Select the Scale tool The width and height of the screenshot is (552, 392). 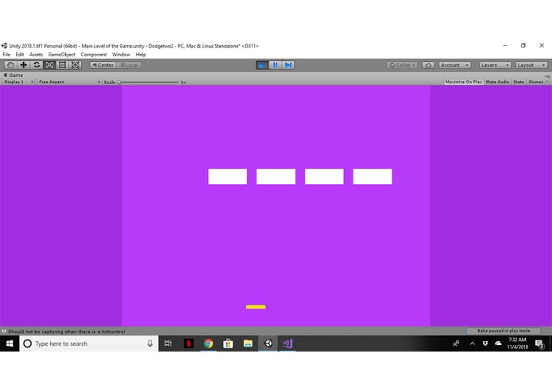tap(49, 65)
